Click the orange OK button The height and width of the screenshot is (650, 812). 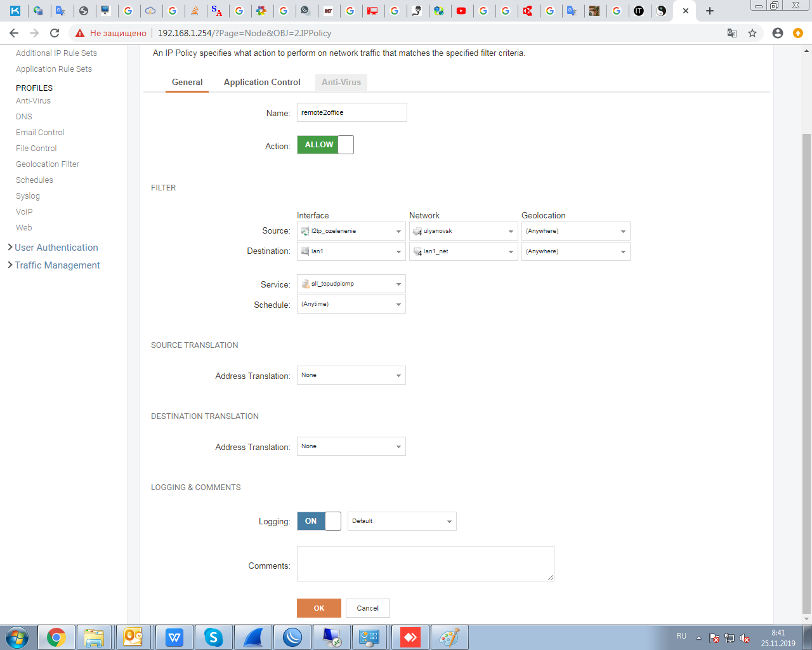tap(319, 608)
